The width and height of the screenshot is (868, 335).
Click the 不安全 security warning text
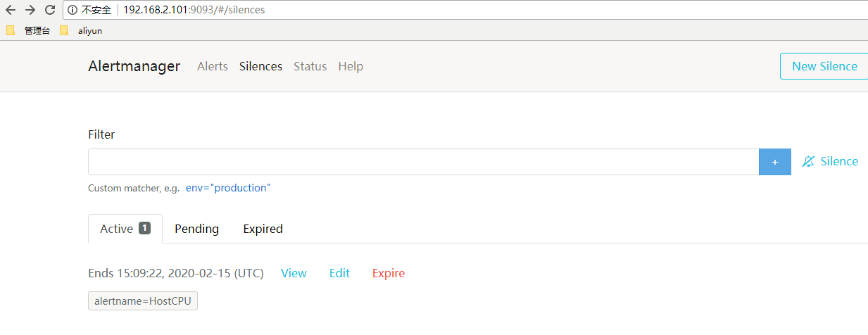click(96, 11)
